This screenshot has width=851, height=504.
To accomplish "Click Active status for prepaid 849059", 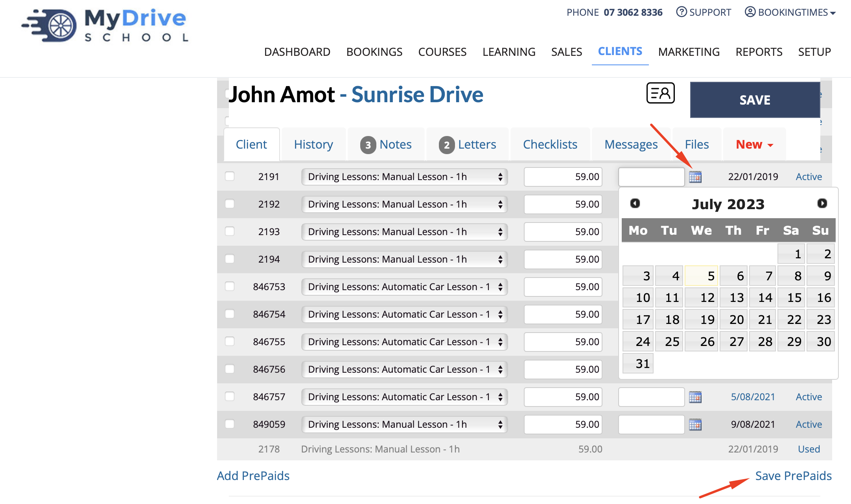I will [809, 425].
